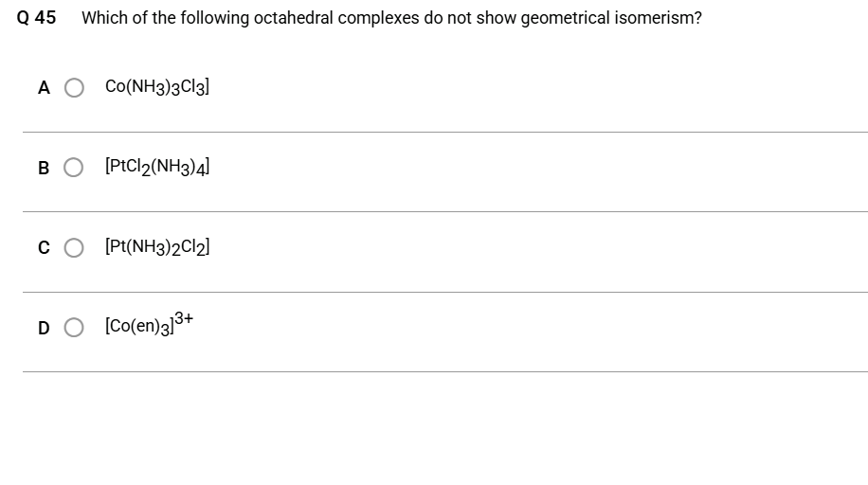The height and width of the screenshot is (485, 868).
Task: Click the bold letter A label
Action: point(44,87)
